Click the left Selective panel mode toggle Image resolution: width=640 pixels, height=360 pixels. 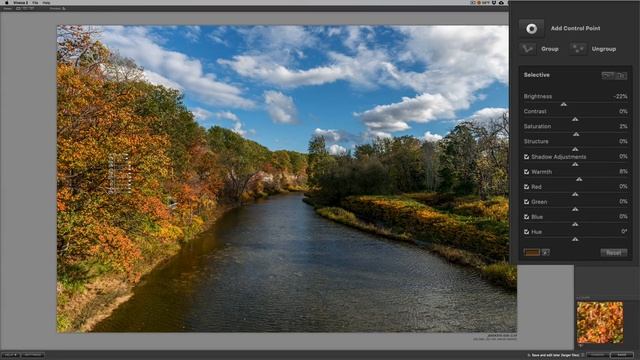tap(608, 76)
